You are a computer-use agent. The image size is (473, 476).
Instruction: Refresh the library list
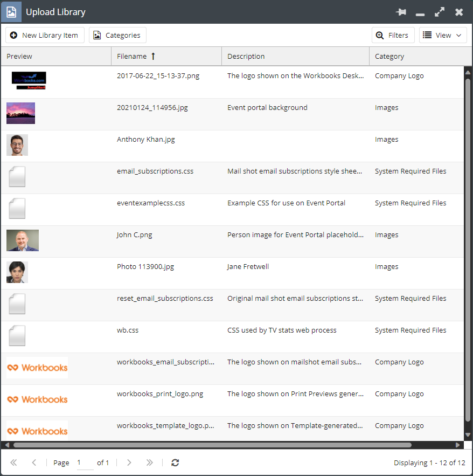tap(175, 463)
